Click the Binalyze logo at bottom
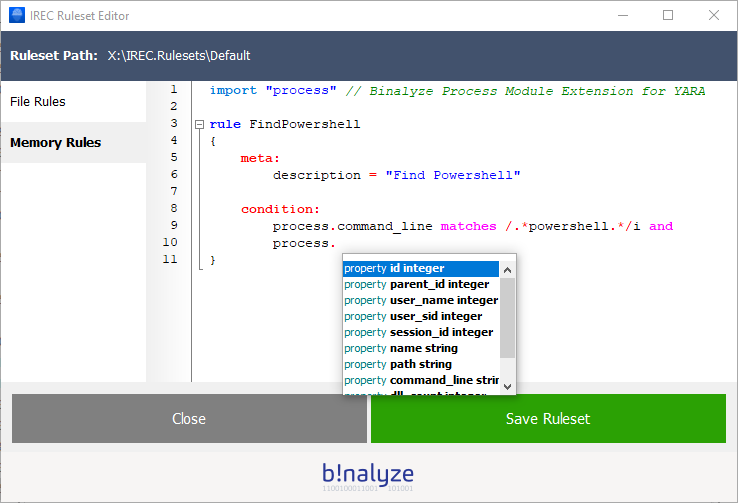This screenshot has height=503, width=738. click(x=368, y=475)
